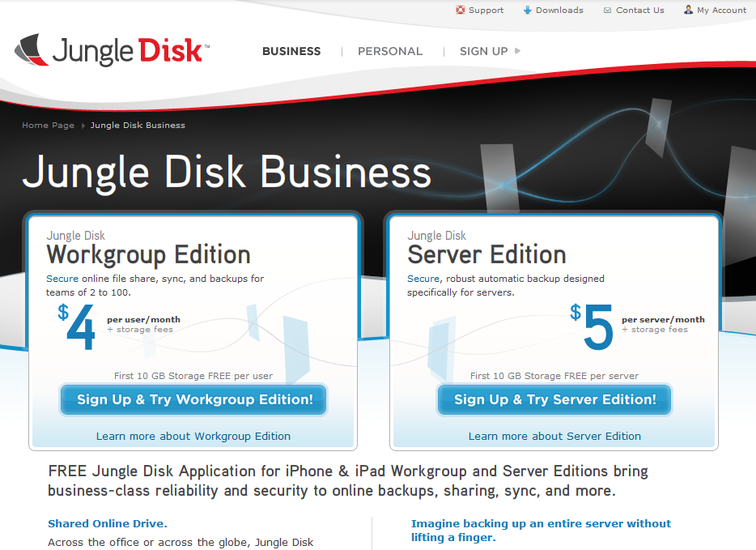
Task: Click Sign Up & Try Workgroup Edition button
Action: tap(193, 399)
